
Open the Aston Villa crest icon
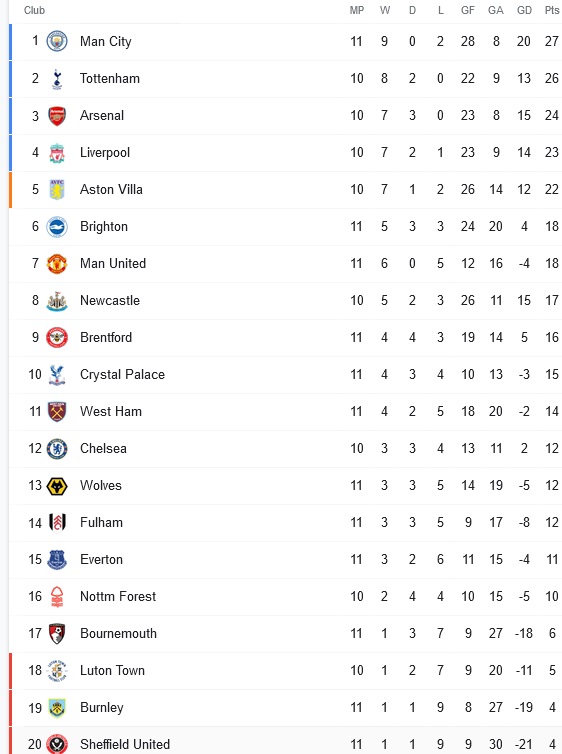(57, 189)
